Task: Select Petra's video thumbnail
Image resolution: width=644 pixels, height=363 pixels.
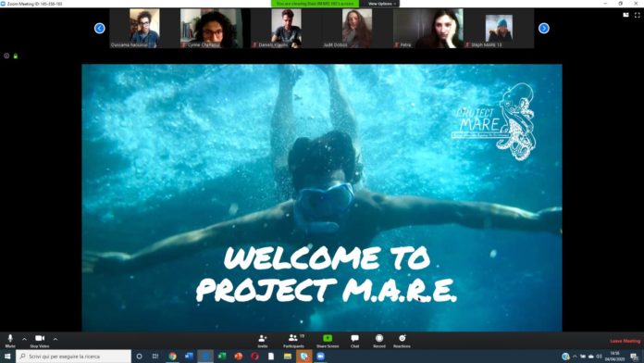Action: pos(428,29)
